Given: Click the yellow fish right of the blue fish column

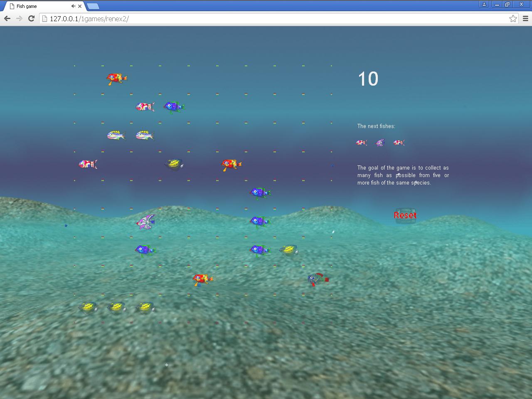Looking at the screenshot, I should (x=288, y=250).
